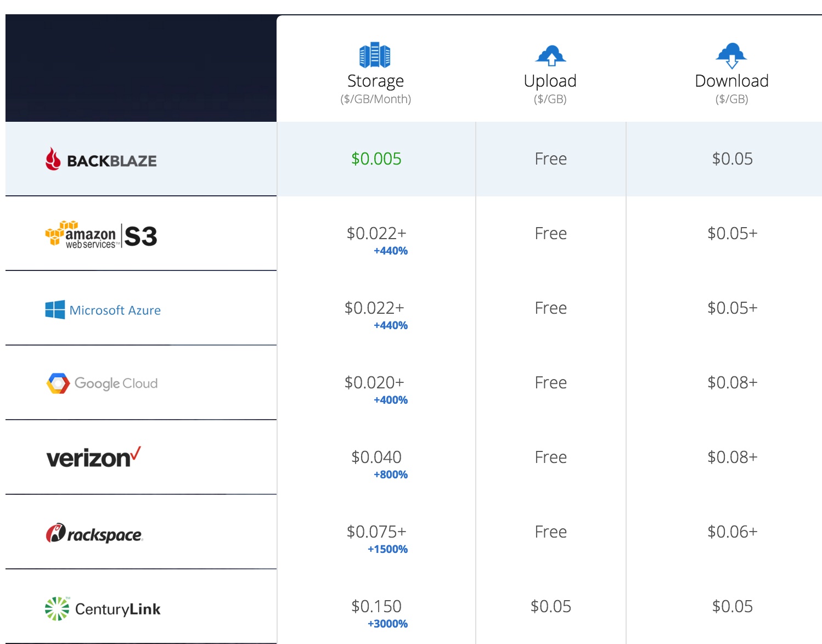Click the +1500% label under Rackspace
Viewport: 822px width, 644px height.
(387, 549)
